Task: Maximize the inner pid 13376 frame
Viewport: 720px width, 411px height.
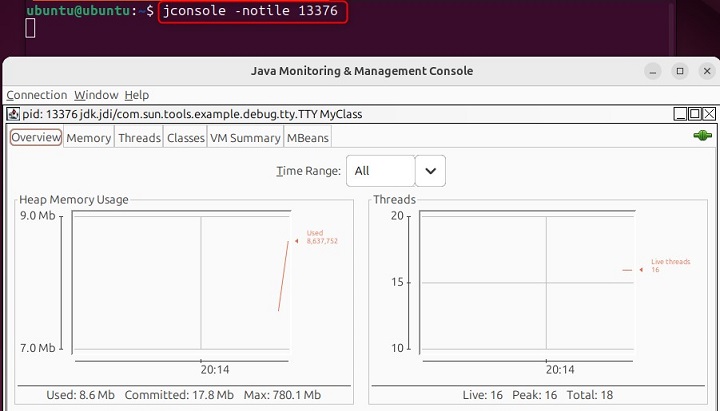Action: pyautogui.click(x=695, y=113)
